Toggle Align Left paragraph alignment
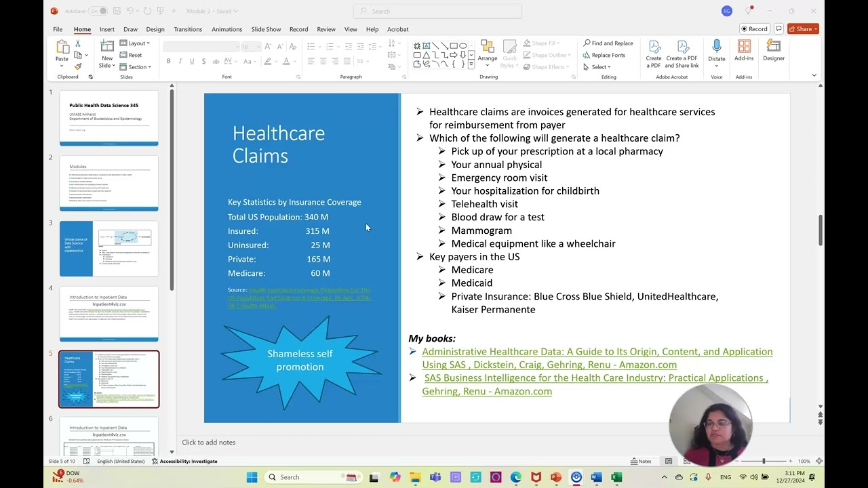Image resolution: width=868 pixels, height=488 pixels. coord(311,61)
